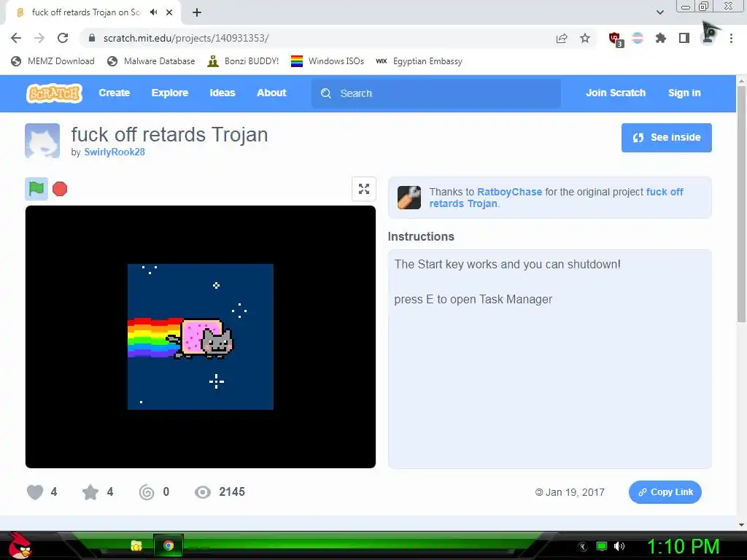
Task: Open the Scratch logo home link
Action: click(54, 93)
